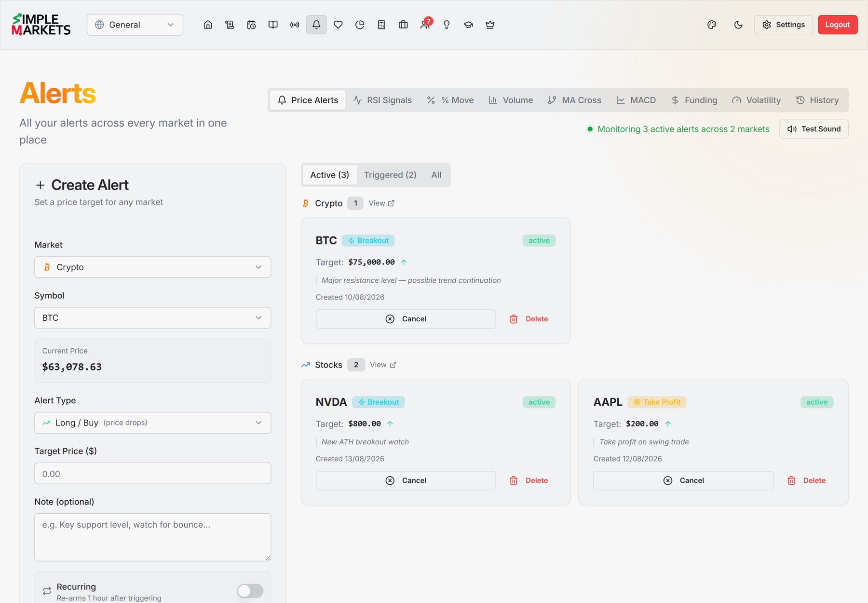Cancel the AAPL alert
The height and width of the screenshot is (603, 868).
click(x=683, y=480)
